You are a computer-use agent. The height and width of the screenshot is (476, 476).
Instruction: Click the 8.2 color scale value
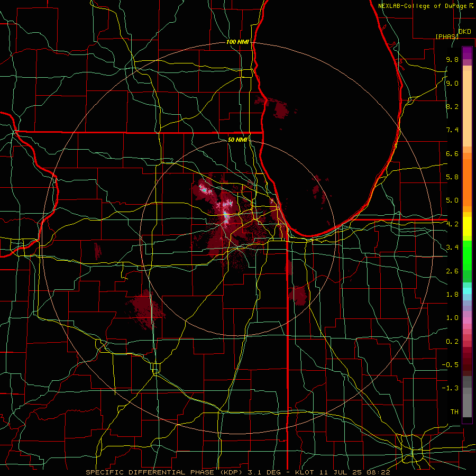[452, 107]
